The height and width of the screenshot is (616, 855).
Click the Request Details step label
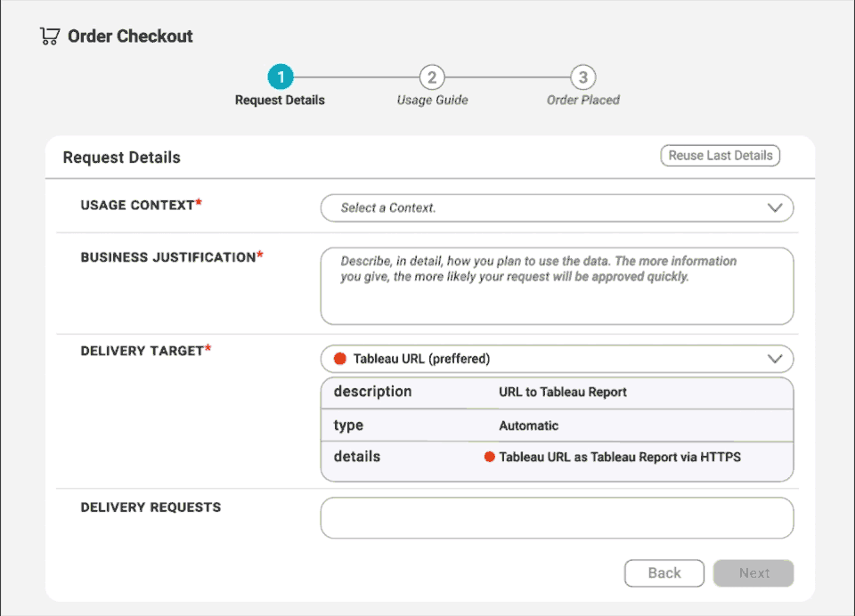click(x=280, y=100)
